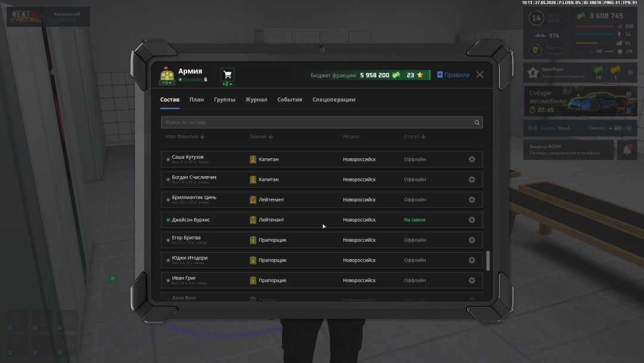Sort by Имя Фамилия column
This screenshot has height=363, width=644.
[x=185, y=137]
